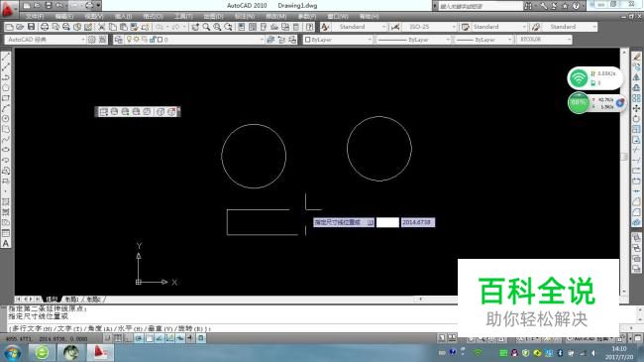The image size is (644, 362).
Task: Open the ByLayer linetype dropdown
Action: click(448, 40)
